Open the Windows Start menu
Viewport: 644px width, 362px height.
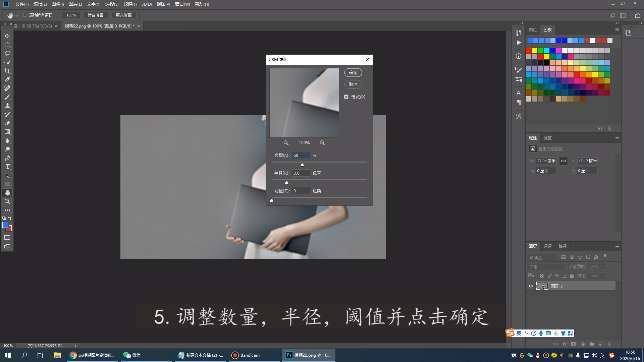click(8, 355)
